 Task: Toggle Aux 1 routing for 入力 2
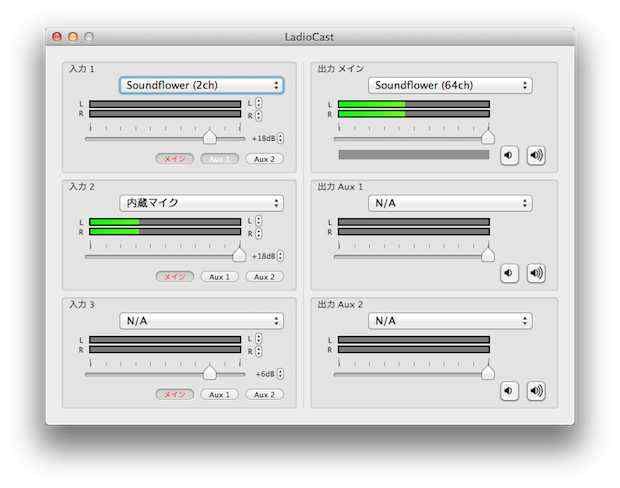[x=220, y=277]
